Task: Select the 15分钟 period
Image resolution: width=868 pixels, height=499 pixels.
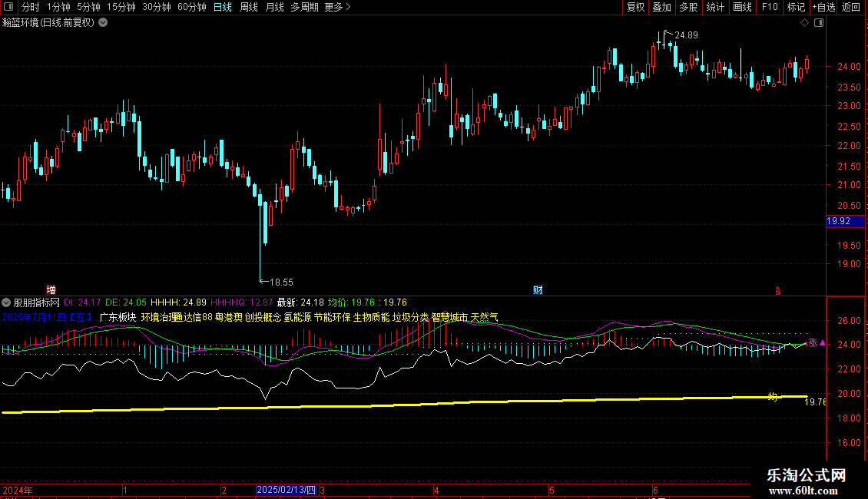Action: pyautogui.click(x=121, y=7)
